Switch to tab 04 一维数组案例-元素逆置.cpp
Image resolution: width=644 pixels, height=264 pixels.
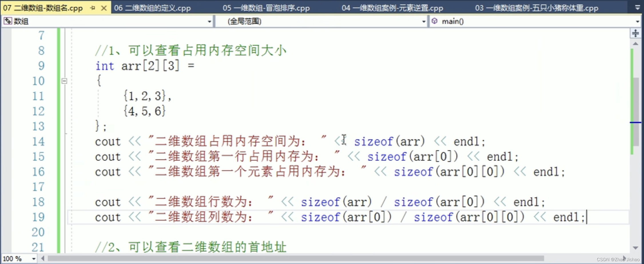(x=392, y=8)
